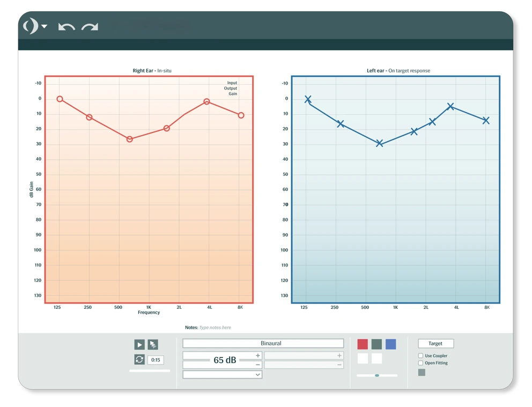Enable the Use Coupler checkbox
The image size is (532, 407).
click(x=420, y=356)
